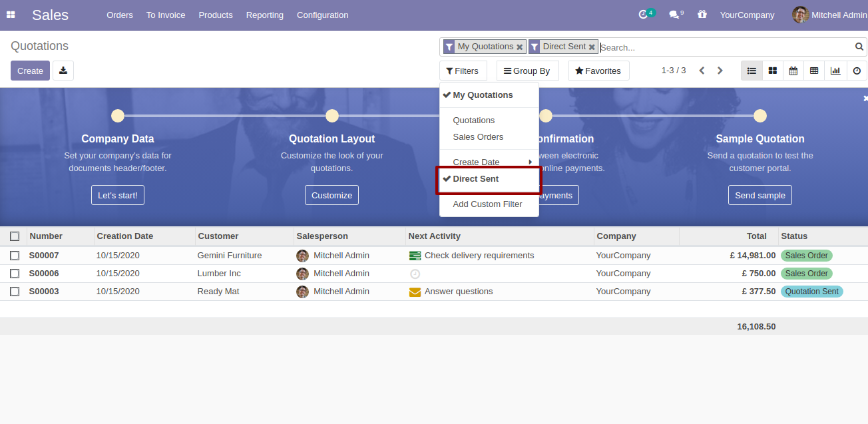This screenshot has height=424, width=868.
Task: Open the To Invoice menu
Action: [x=166, y=15]
